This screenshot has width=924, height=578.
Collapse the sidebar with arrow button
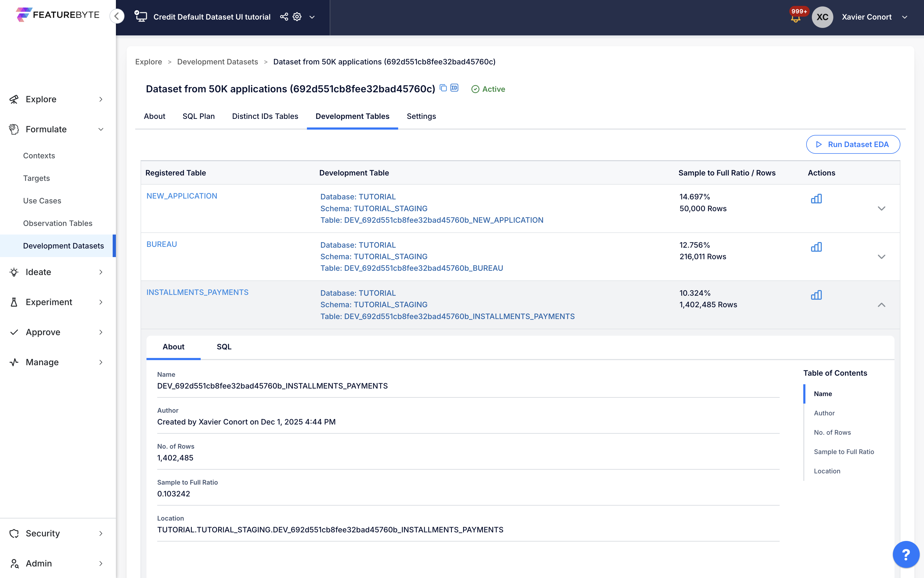click(117, 16)
